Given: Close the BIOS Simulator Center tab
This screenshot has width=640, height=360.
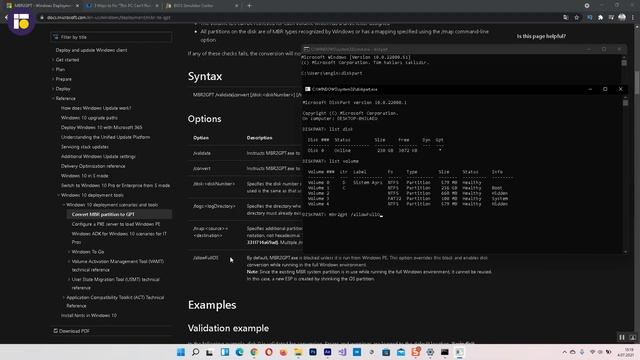Looking at the screenshot, I should coord(236,6).
